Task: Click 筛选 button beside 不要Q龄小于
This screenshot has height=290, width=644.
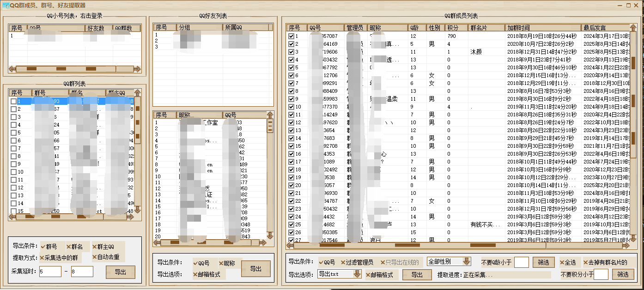Action: (543, 262)
